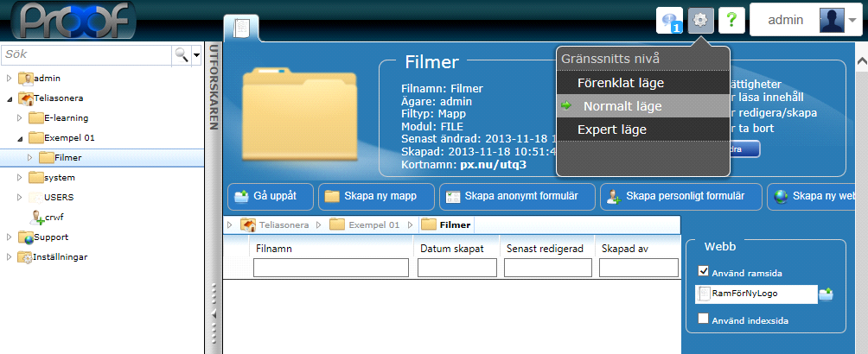Click folder icon beside RamFörNyLogo field
The width and height of the screenshot is (868, 354).
point(826,294)
